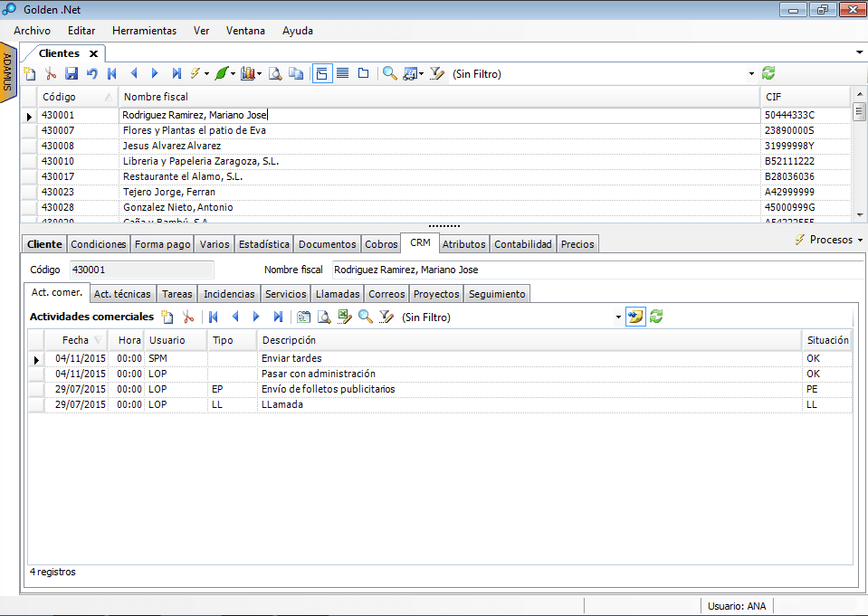Click the Excel export icon in activities toolbar
This screenshot has width=868, height=616.
(x=344, y=317)
